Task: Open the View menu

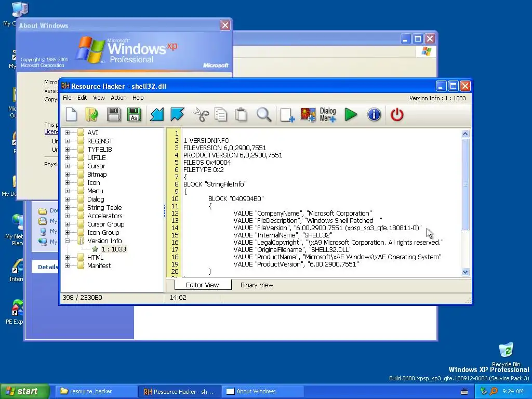Action: [99, 98]
